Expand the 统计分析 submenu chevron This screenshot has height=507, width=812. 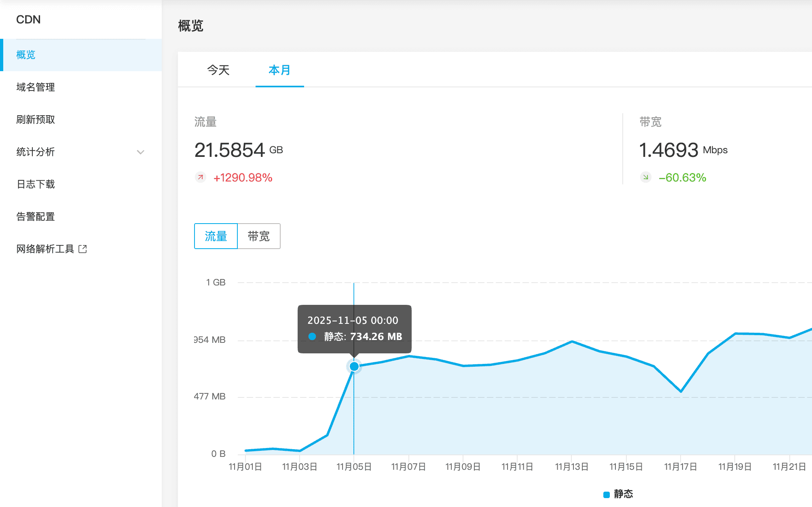tap(140, 152)
